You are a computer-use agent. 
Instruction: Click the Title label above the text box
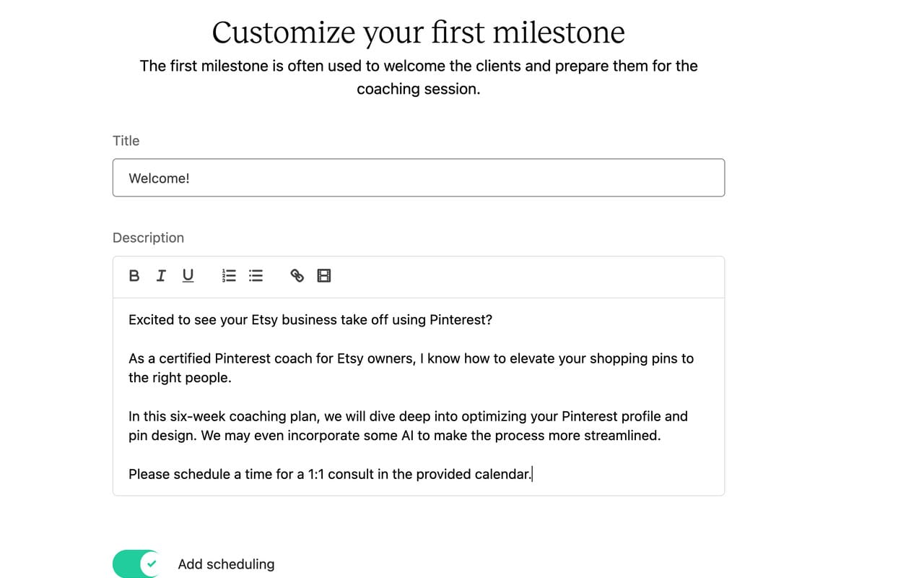(x=126, y=140)
